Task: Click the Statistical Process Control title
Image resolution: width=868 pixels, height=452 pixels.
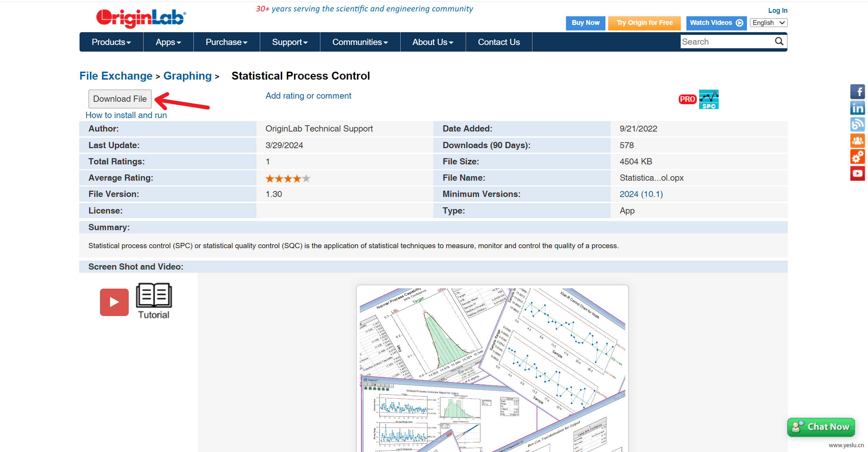Action: (x=301, y=76)
